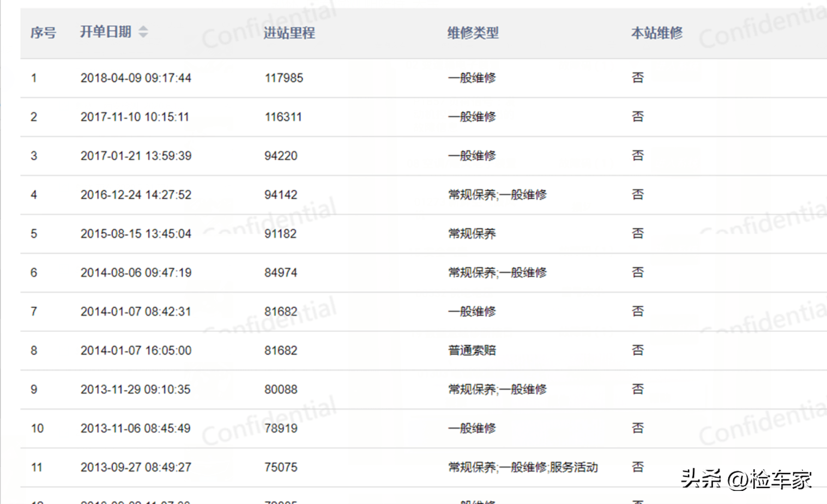Click serial number 10
827x504 pixels.
[x=37, y=428]
